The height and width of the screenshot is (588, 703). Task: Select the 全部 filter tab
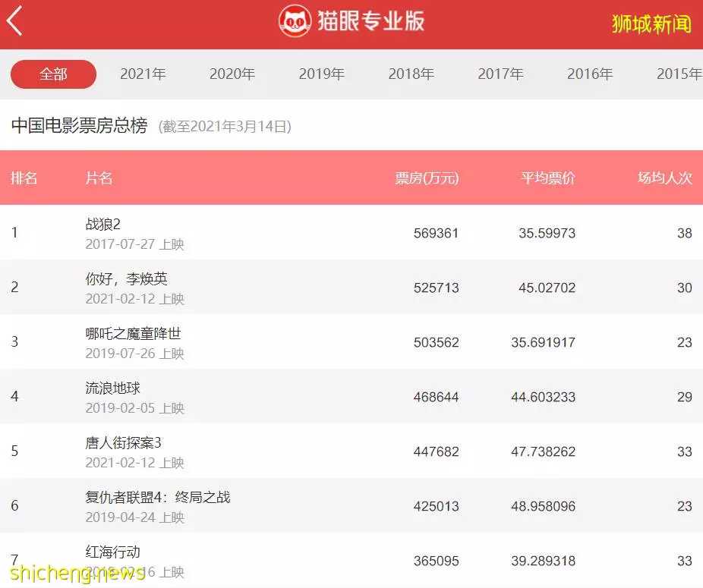53,74
